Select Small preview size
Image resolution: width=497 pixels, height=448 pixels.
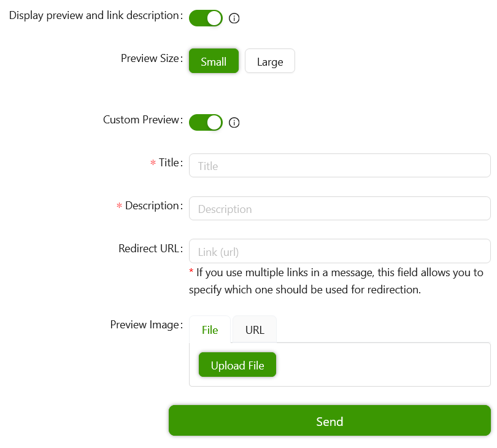214,61
